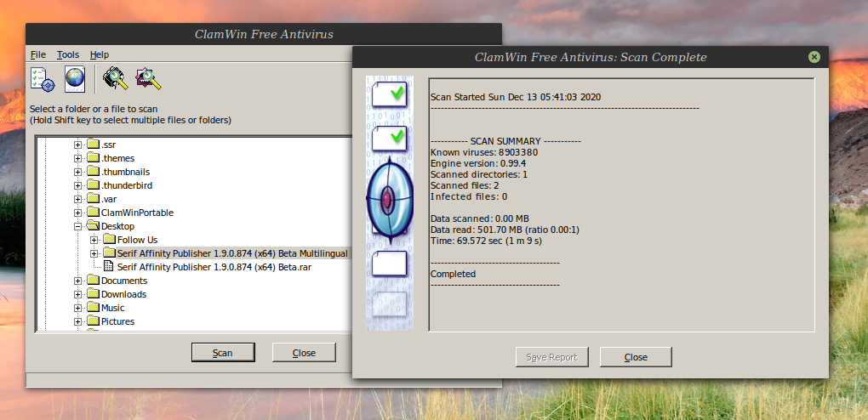Click the ClamWinPortable folder icon
The height and width of the screenshot is (420, 868).
pos(93,213)
